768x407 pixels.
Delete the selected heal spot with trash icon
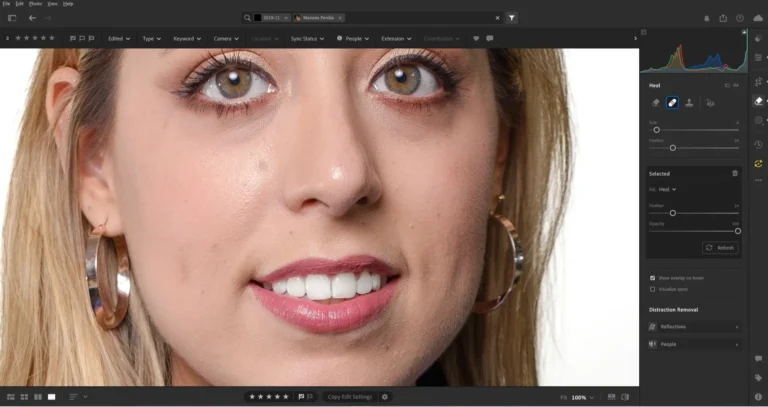[735, 173]
